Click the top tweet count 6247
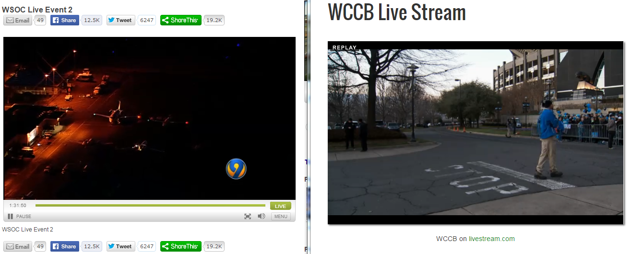 click(146, 20)
